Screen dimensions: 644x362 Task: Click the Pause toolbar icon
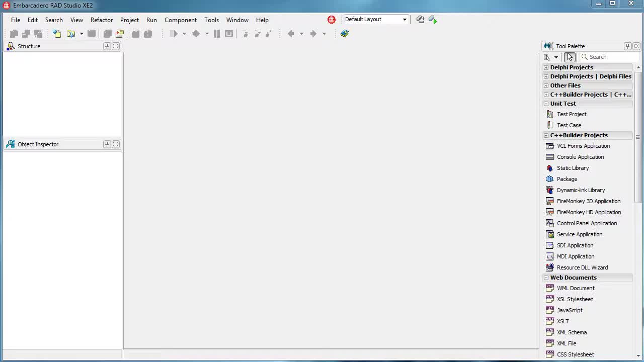[x=217, y=34]
